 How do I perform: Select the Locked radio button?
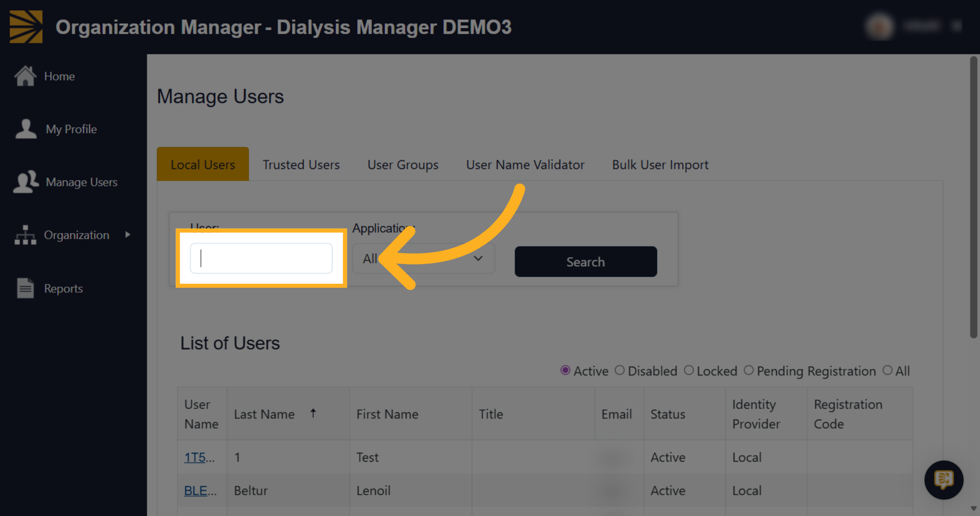tap(689, 370)
